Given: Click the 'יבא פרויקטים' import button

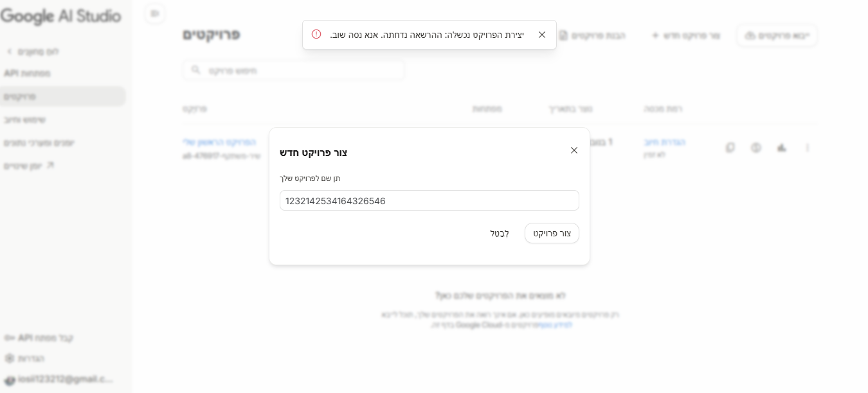Looking at the screenshot, I should 777,35.
